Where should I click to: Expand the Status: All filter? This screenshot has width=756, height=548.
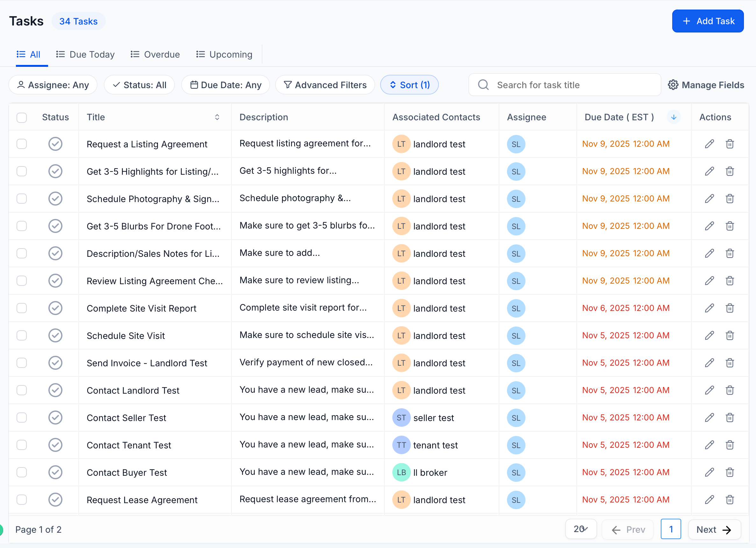pos(139,85)
